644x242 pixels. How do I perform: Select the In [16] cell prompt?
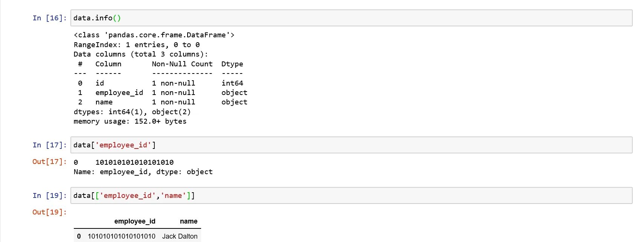pos(49,18)
